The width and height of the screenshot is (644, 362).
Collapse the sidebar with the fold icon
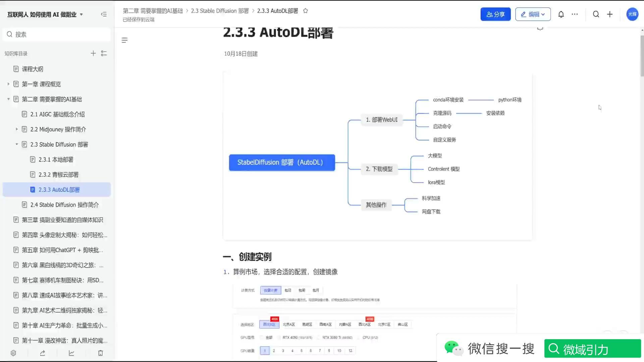[104, 14]
